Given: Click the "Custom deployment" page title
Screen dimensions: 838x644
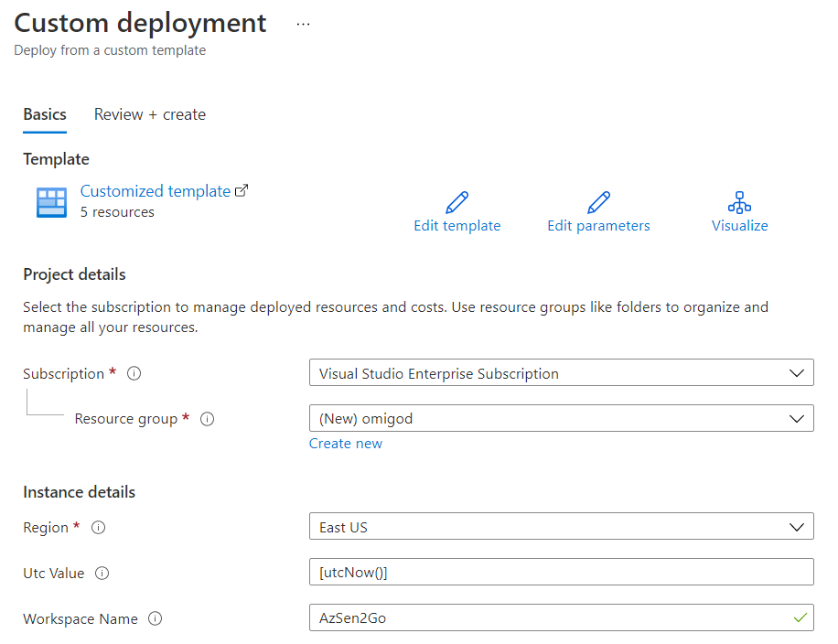Looking at the screenshot, I should pos(140,23).
